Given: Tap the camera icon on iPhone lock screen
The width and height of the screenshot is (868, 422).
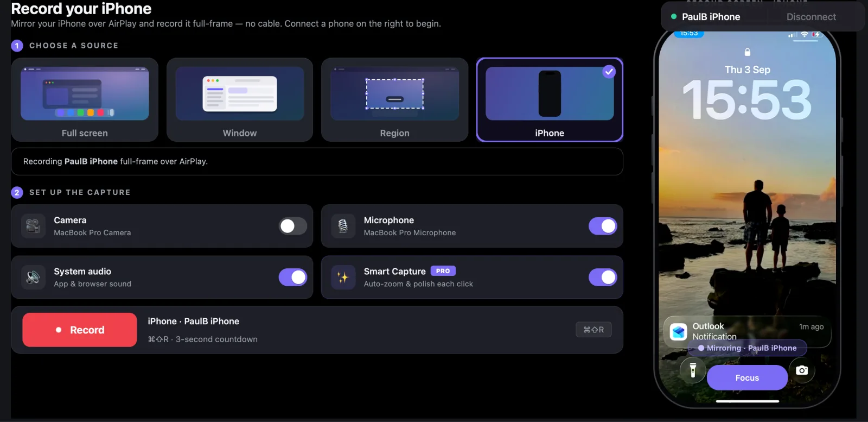Looking at the screenshot, I should (802, 370).
